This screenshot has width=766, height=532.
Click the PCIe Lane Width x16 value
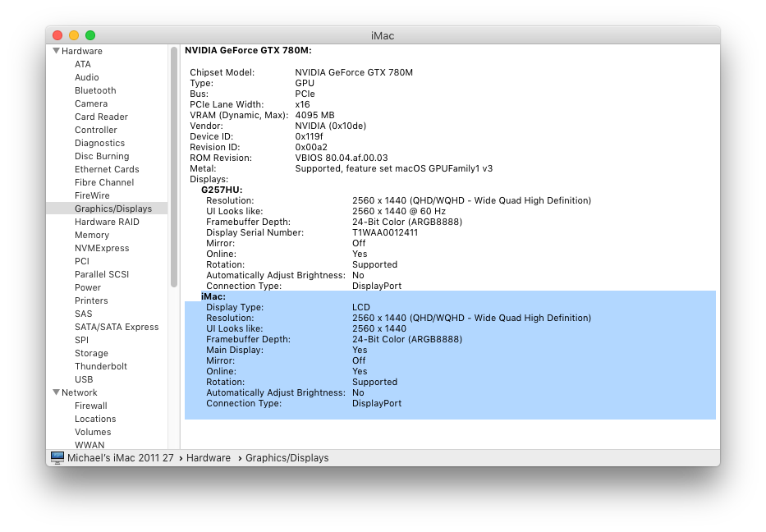click(302, 104)
